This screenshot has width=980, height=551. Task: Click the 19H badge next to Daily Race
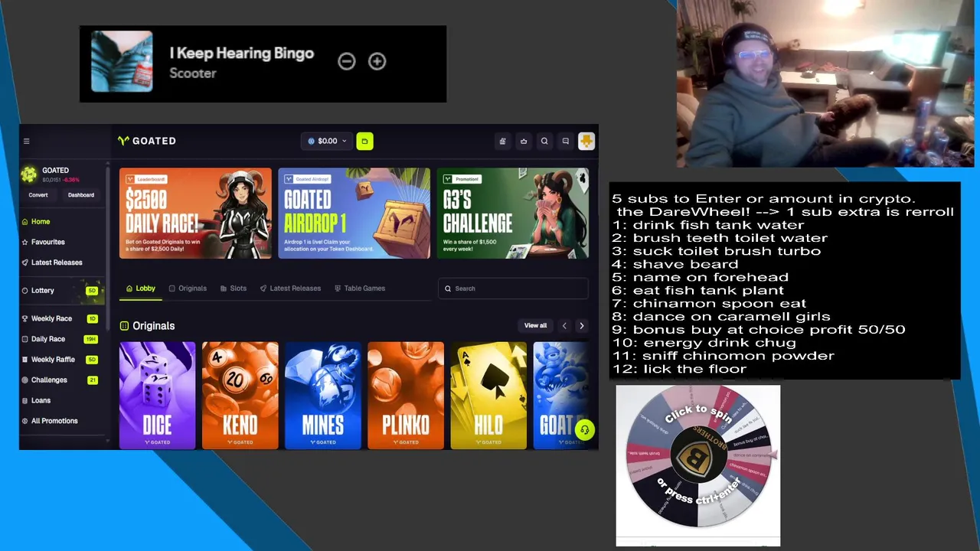[x=91, y=339]
